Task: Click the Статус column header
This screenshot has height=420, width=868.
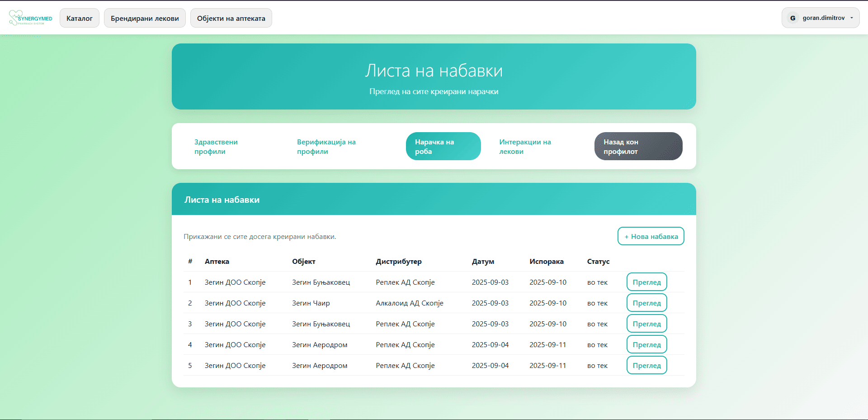Action: [x=598, y=262]
